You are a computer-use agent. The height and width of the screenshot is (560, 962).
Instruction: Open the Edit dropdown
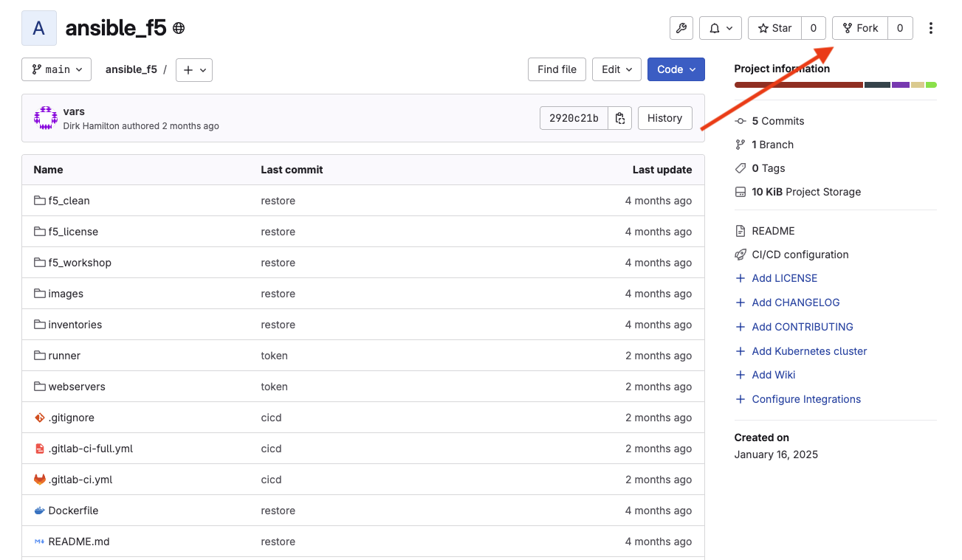click(x=616, y=69)
